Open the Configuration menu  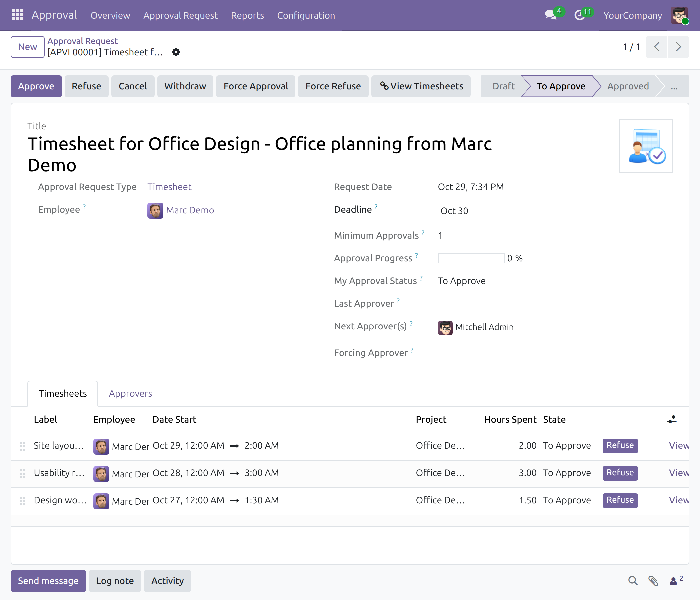tap(306, 16)
